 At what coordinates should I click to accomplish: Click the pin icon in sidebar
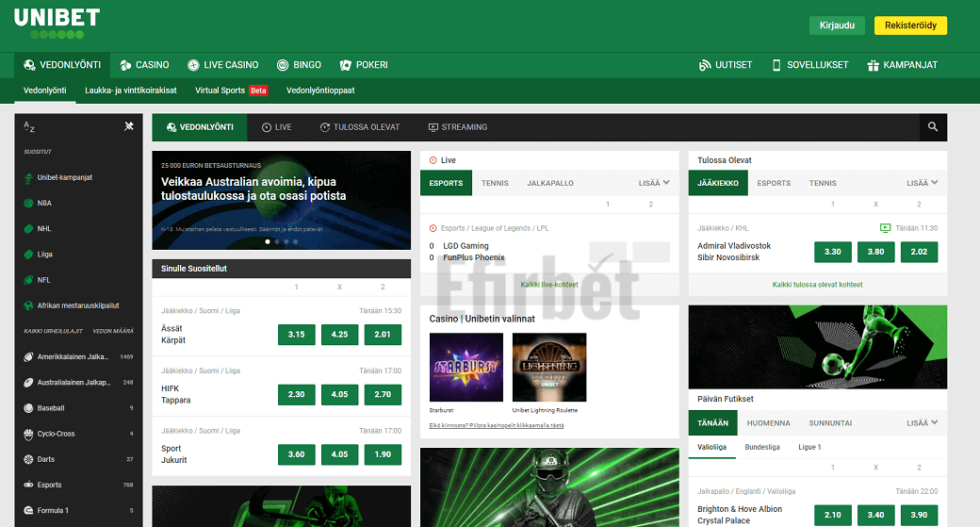129,126
